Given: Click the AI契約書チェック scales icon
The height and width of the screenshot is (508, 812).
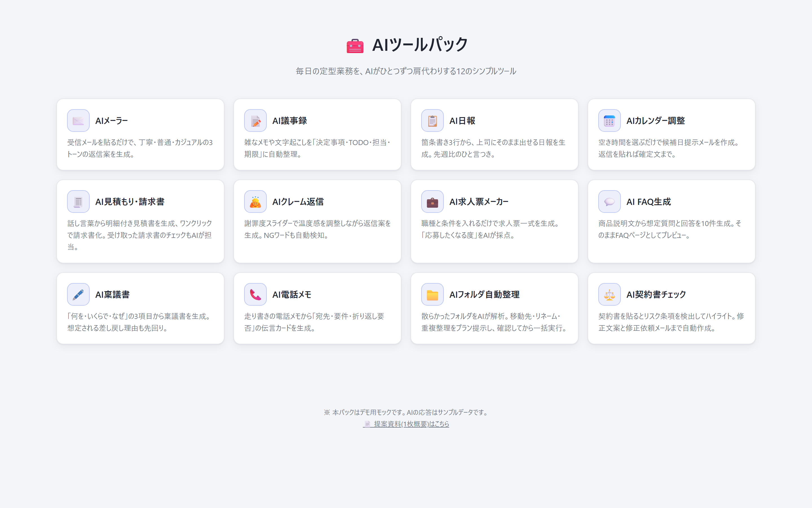Looking at the screenshot, I should [x=609, y=294].
